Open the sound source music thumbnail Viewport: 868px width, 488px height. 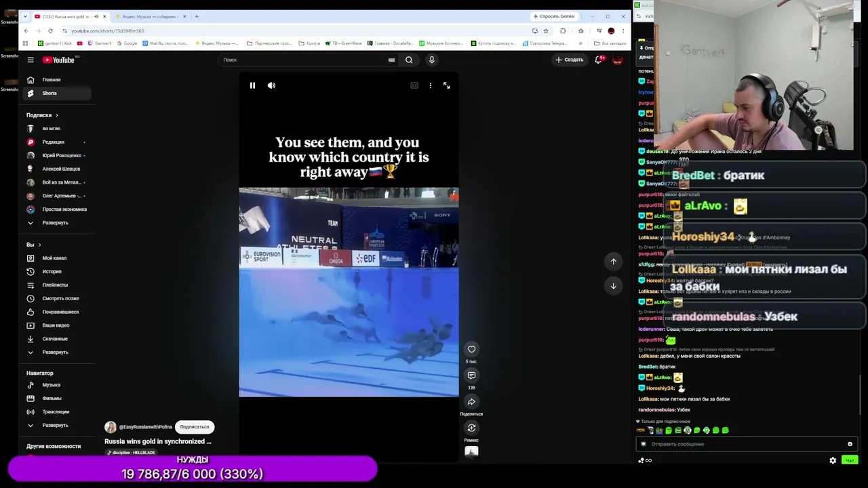(x=471, y=452)
